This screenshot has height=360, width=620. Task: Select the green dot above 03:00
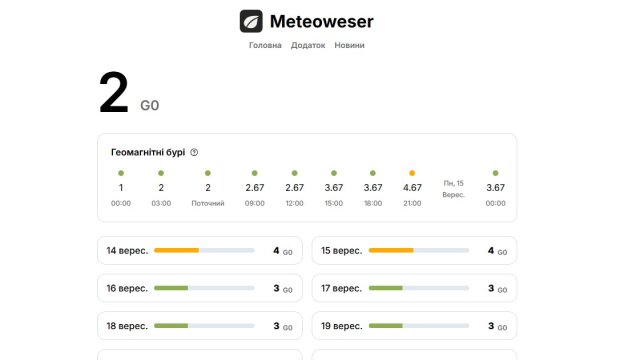161,173
